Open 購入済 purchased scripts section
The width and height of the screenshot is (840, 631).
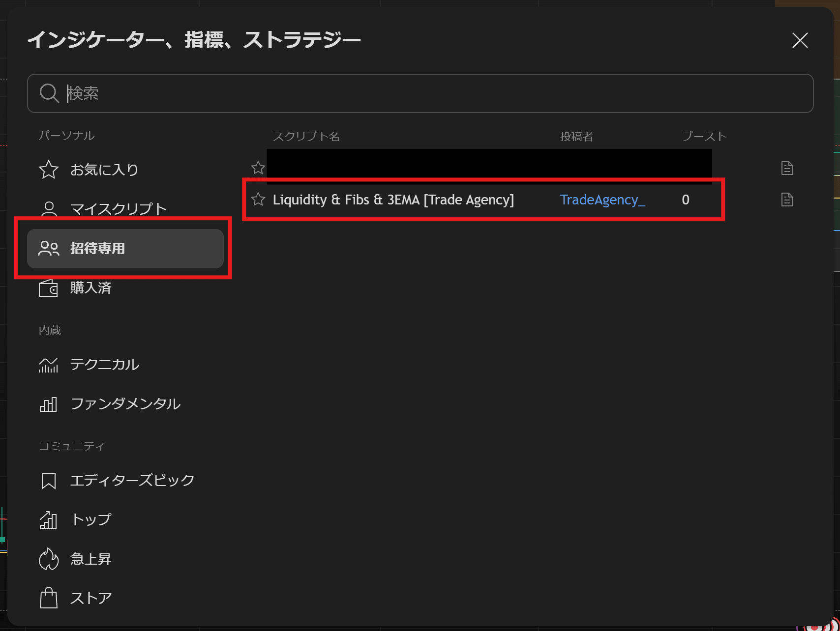(90, 288)
